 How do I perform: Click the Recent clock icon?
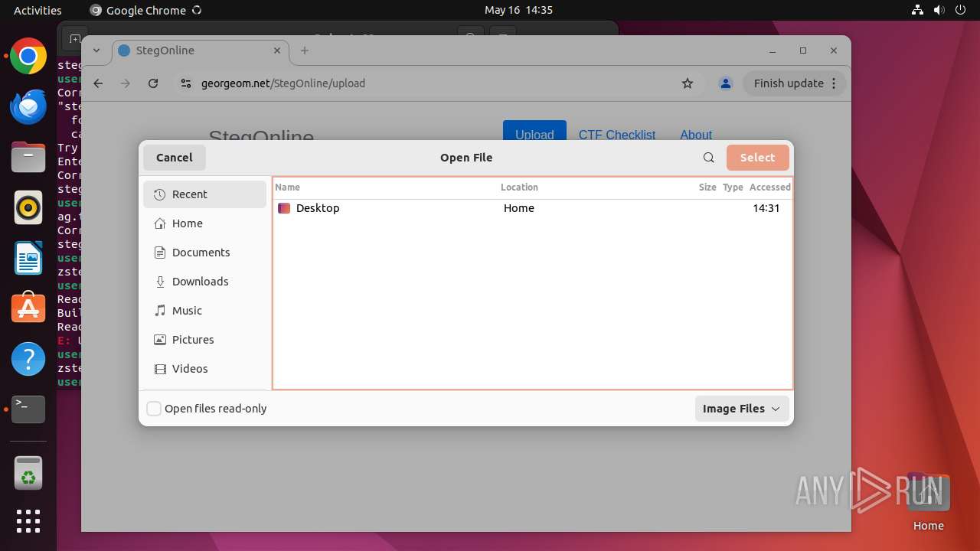(x=160, y=194)
